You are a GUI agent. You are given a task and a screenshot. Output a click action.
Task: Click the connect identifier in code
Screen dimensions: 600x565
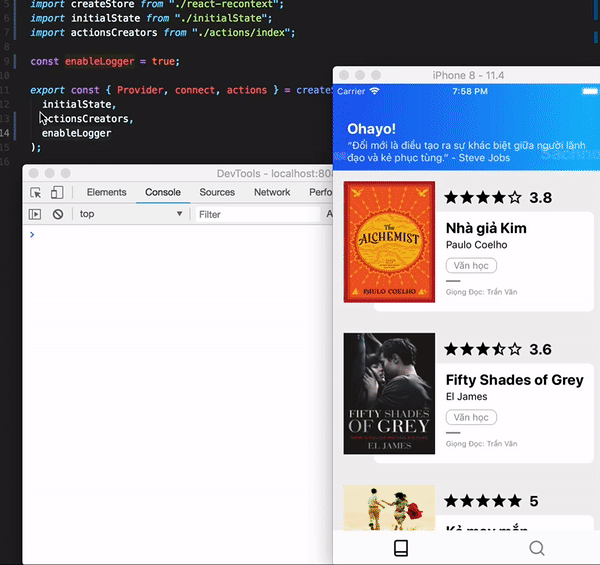(x=195, y=90)
